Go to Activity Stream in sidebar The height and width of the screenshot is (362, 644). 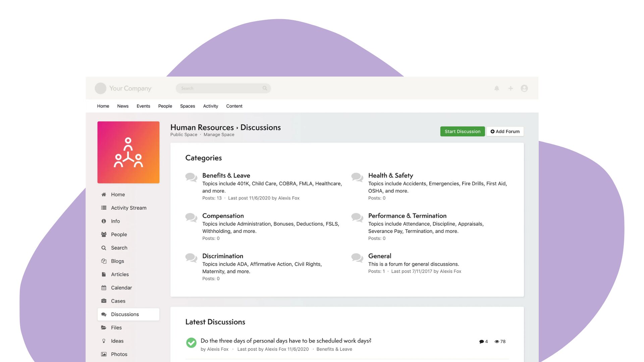coord(128,208)
